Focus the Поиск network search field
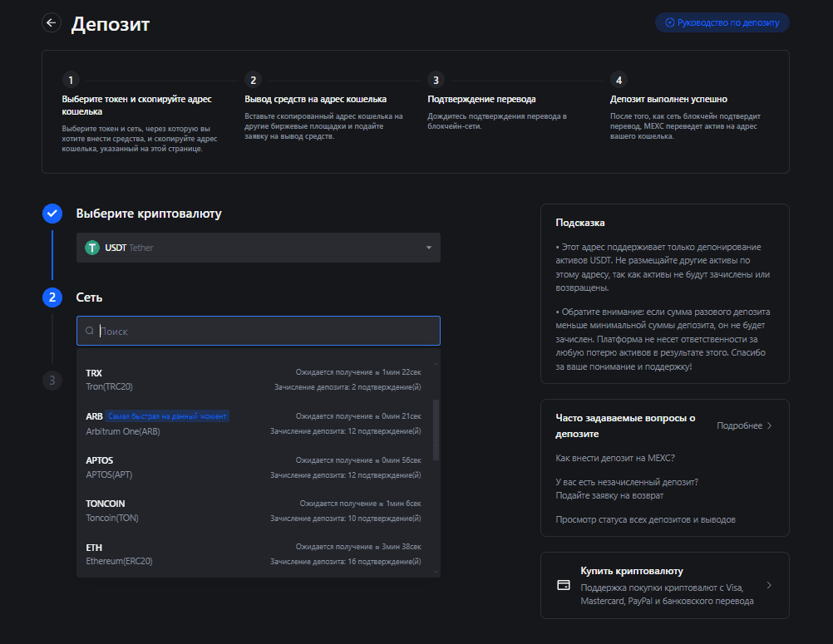The image size is (833, 644). [x=266, y=331]
